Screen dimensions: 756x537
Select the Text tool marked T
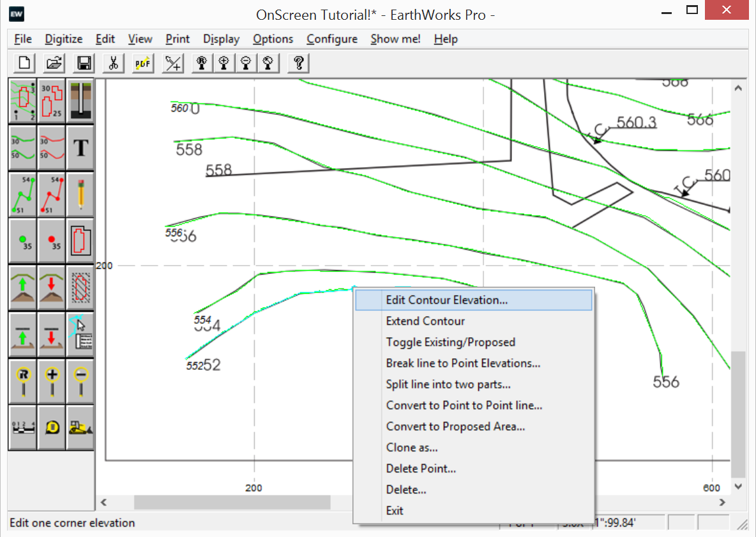[x=80, y=148]
